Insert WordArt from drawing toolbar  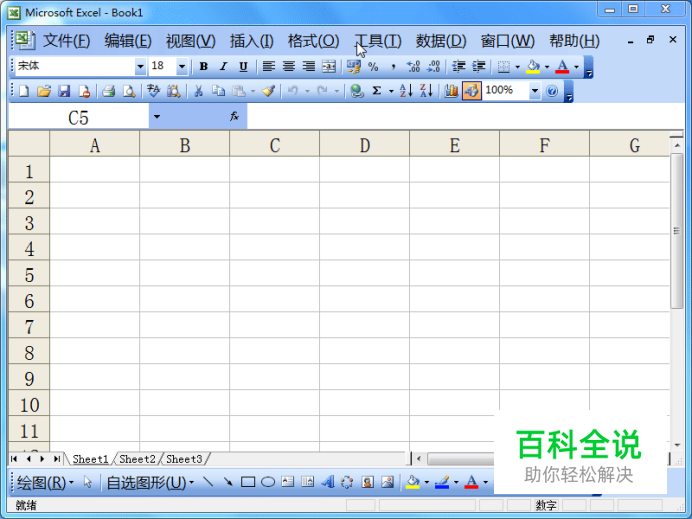pos(327,482)
